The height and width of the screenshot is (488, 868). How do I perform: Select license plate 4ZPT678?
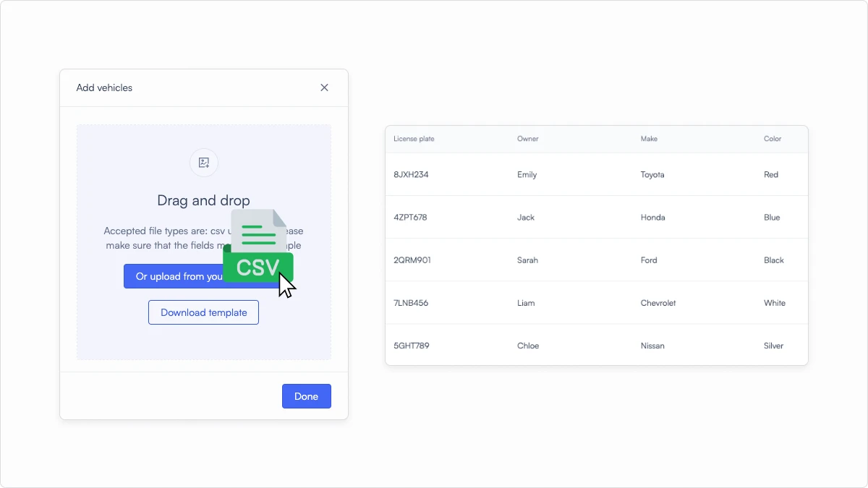click(x=410, y=217)
